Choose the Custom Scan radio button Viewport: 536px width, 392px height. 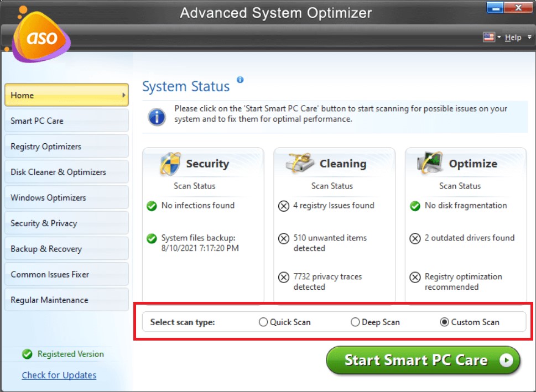point(445,322)
